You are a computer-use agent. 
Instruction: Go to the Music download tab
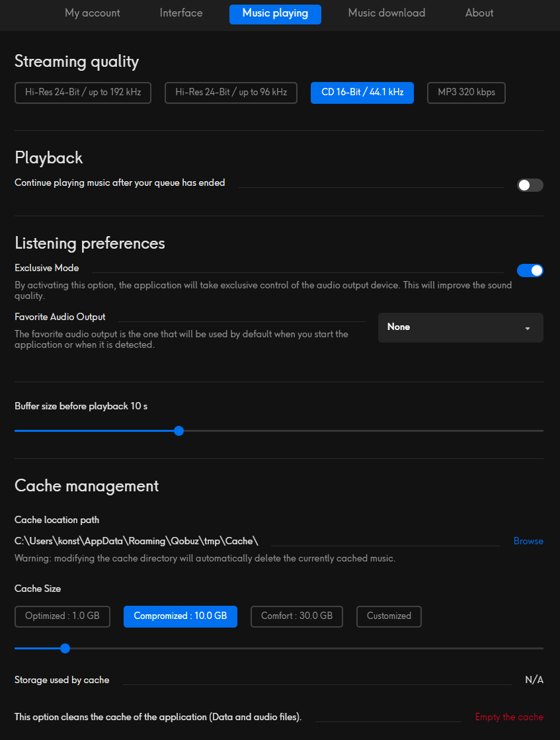(387, 13)
